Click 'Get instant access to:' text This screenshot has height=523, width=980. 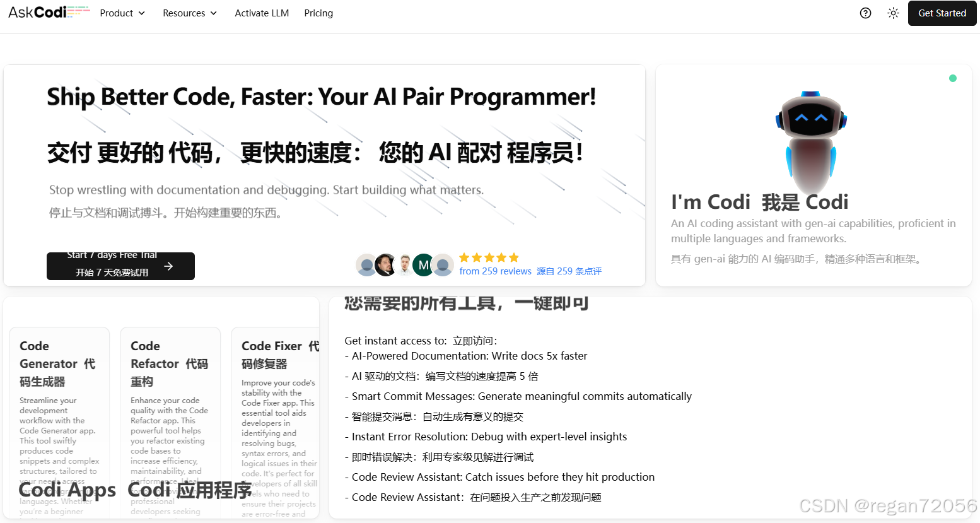[396, 341]
